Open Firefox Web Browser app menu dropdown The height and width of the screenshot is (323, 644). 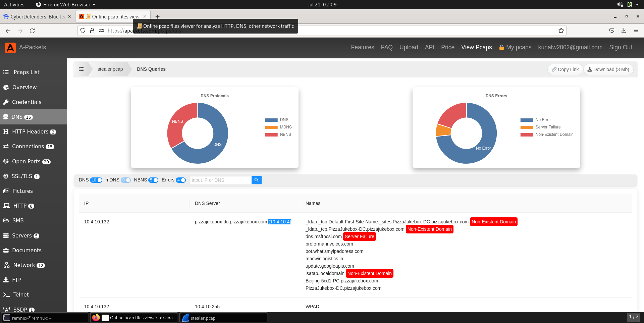[66, 5]
